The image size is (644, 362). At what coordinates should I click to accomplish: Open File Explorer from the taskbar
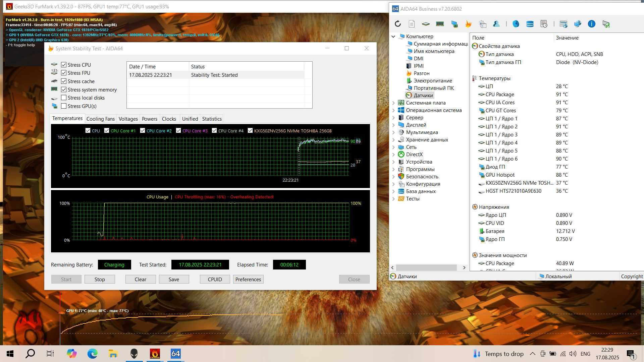113,354
